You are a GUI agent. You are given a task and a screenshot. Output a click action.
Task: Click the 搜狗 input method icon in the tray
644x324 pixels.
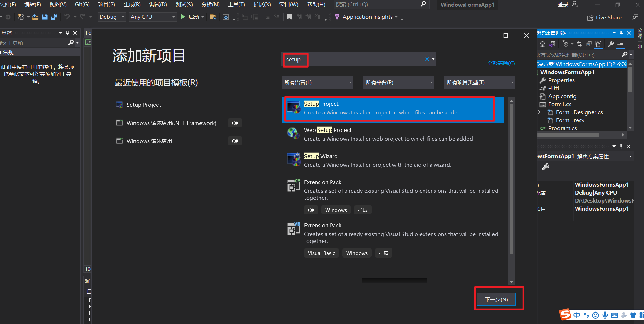[x=565, y=315]
